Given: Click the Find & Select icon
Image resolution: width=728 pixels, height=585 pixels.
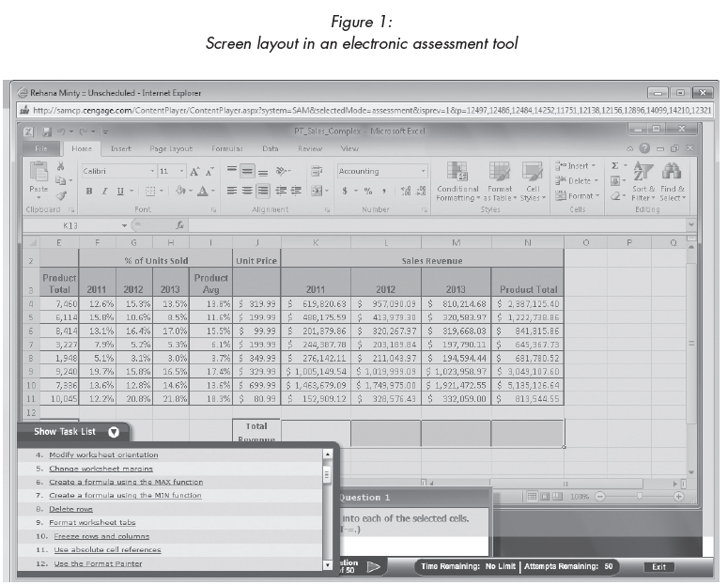Looking at the screenshot, I should click(x=673, y=179).
